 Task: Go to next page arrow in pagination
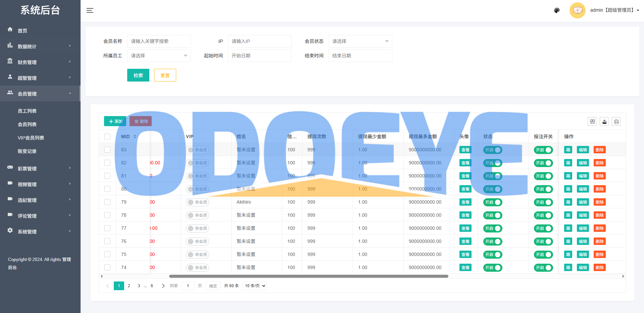[163, 286]
